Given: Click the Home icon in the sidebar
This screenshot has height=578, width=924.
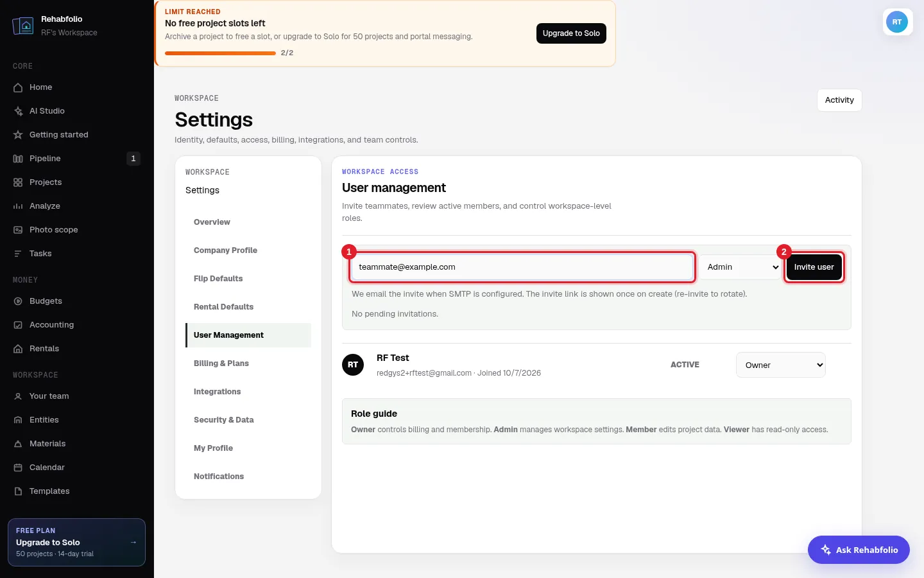Looking at the screenshot, I should click(x=18, y=87).
